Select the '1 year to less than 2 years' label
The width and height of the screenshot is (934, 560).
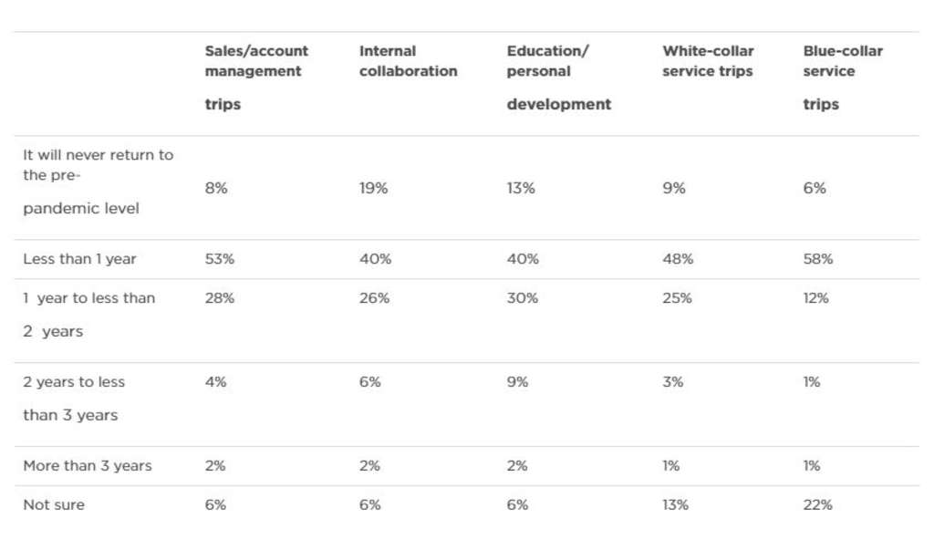click(88, 315)
